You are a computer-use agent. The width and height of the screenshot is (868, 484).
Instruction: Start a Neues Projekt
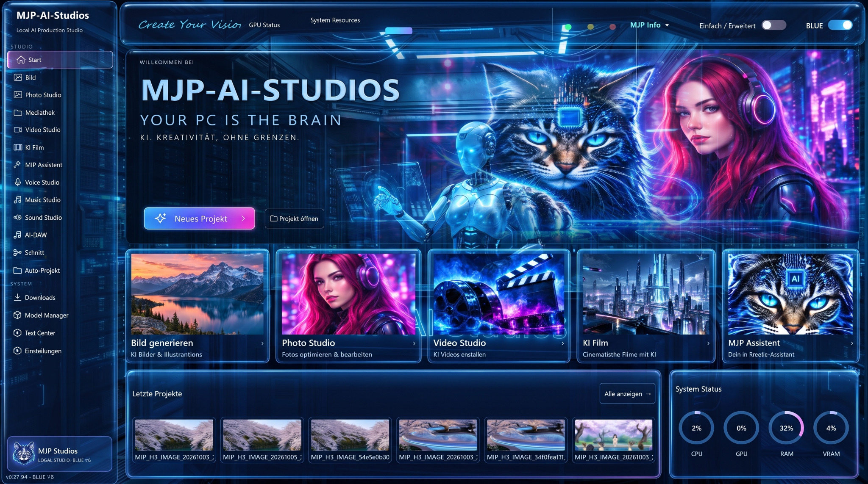tap(199, 218)
